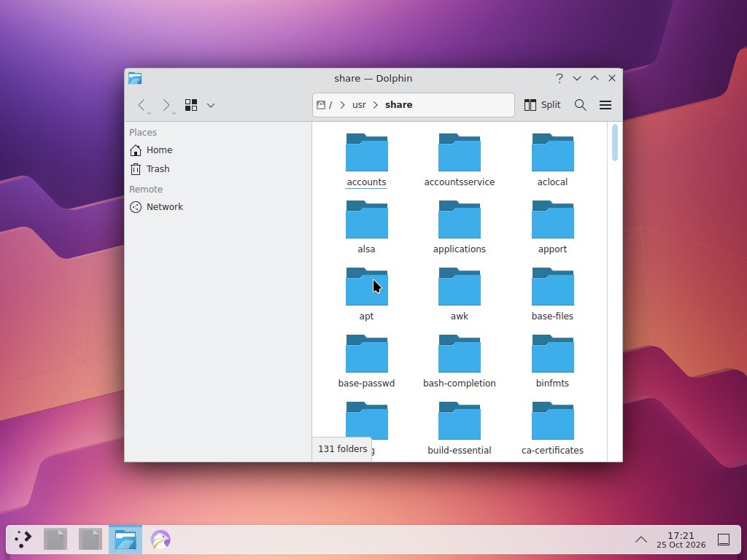Click the show desktop button in taskbar

[x=724, y=540]
